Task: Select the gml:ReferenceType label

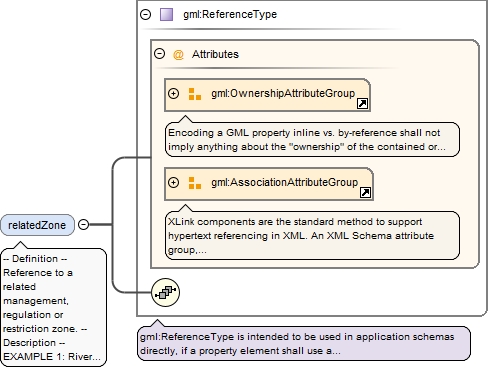Action: click(230, 14)
